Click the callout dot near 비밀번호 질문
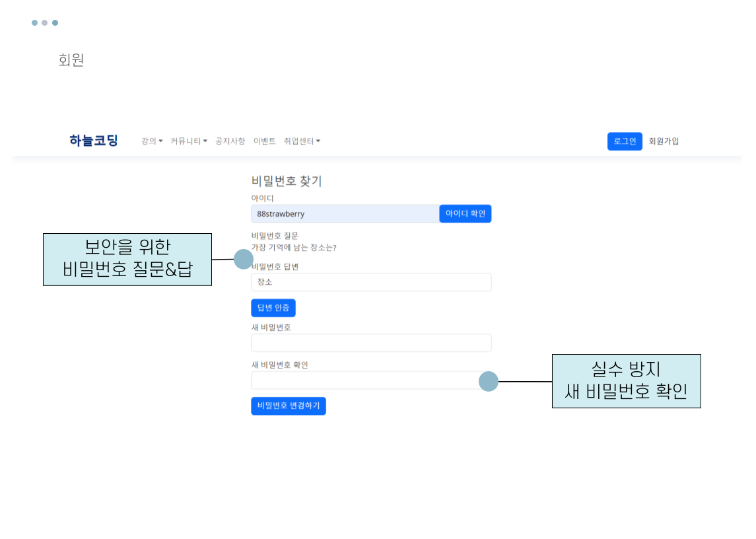The image size is (756, 539). [x=244, y=259]
